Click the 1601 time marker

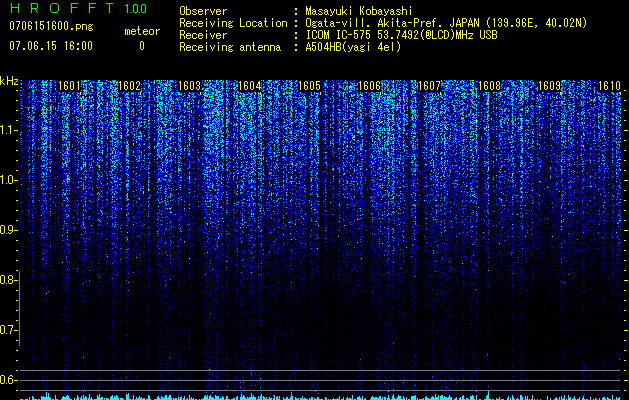69,86
